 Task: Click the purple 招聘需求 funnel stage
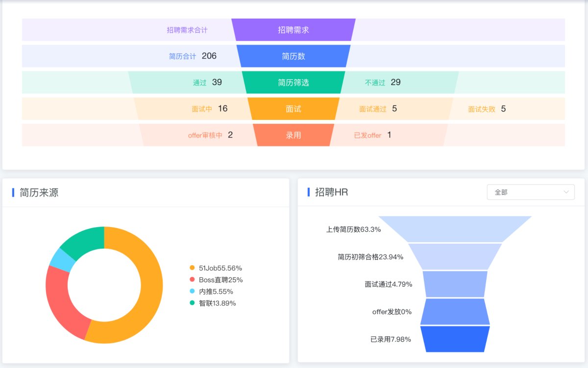point(294,30)
